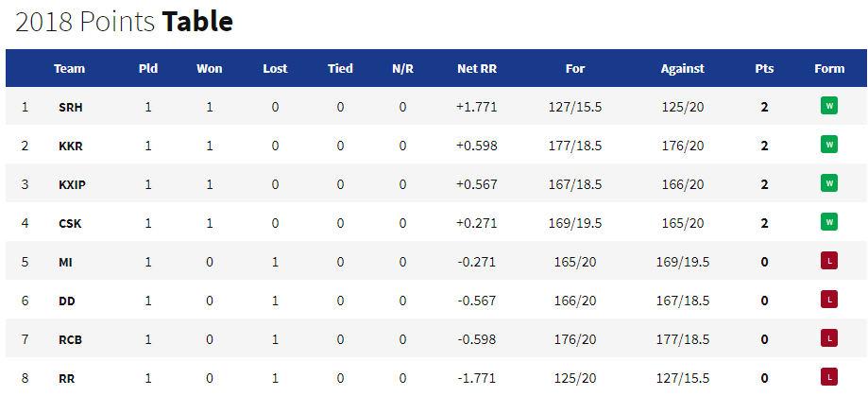Open the KXIP team link
868x413 pixels.
click(72, 185)
